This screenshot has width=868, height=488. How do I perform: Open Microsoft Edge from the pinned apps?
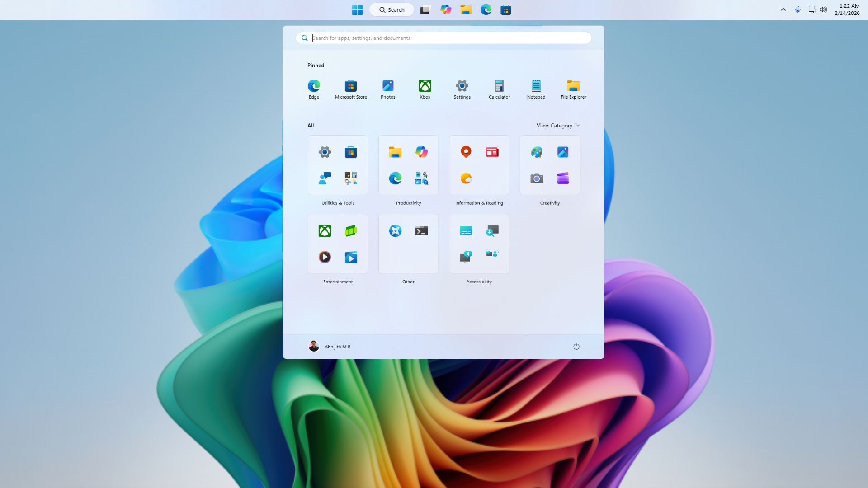point(314,89)
